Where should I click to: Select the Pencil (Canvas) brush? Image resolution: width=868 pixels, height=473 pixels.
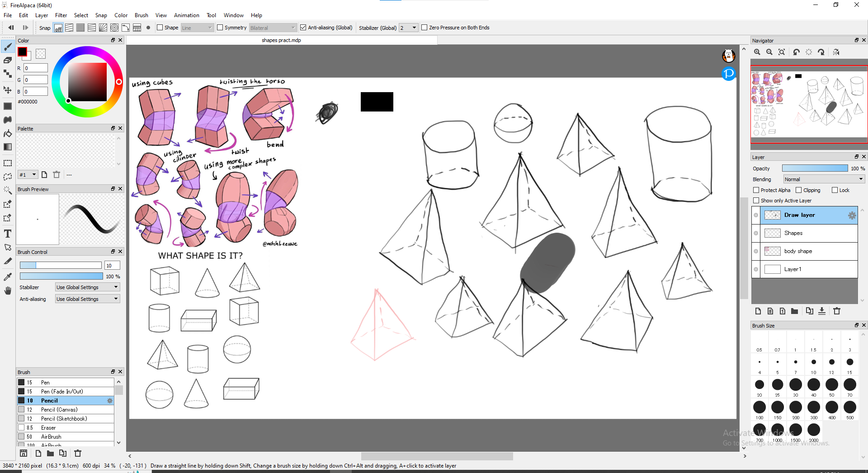(x=66, y=410)
